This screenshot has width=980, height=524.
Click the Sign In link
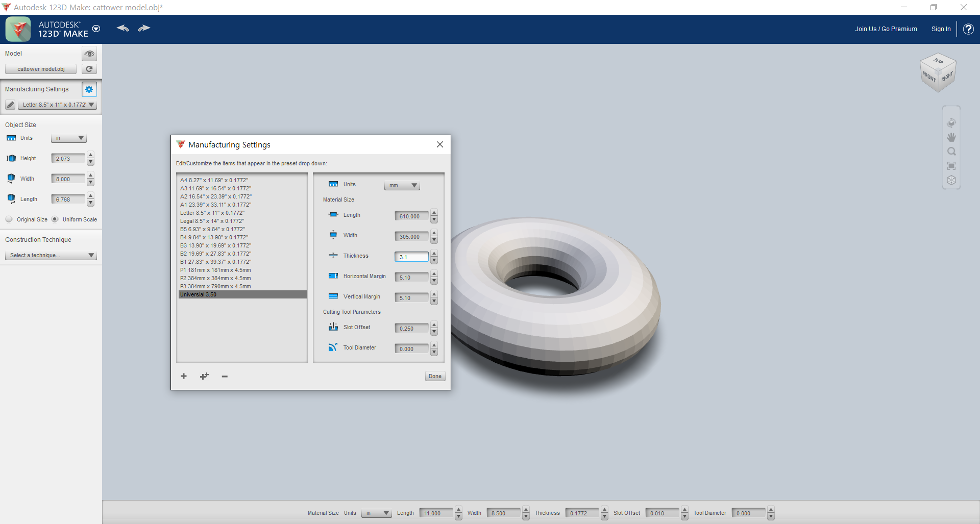click(941, 29)
